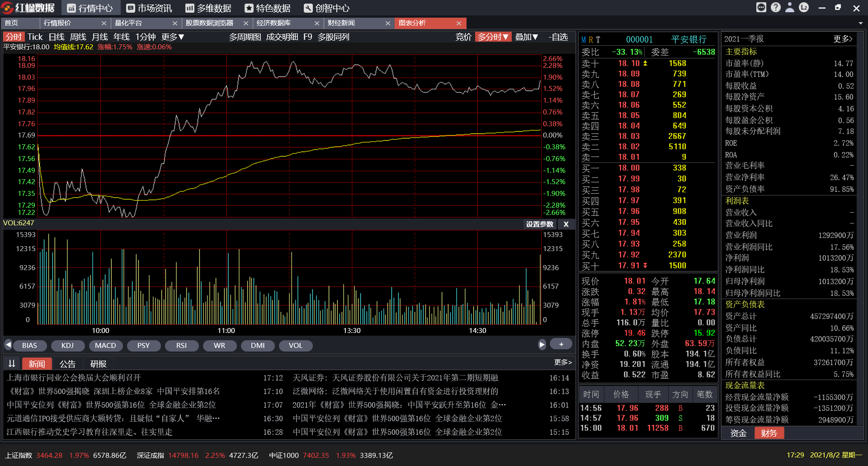868x466 pixels.
Task: Click the 特色数据 icon in top navigation
Action: (x=249, y=8)
